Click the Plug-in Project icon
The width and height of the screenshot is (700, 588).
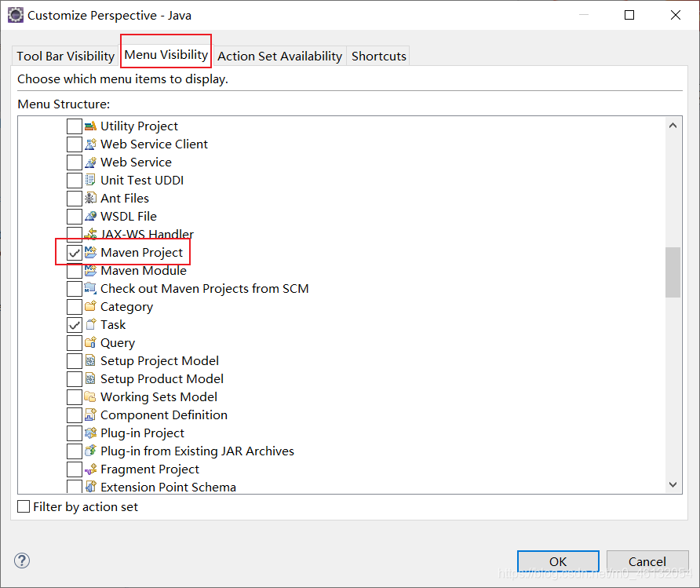[90, 433]
